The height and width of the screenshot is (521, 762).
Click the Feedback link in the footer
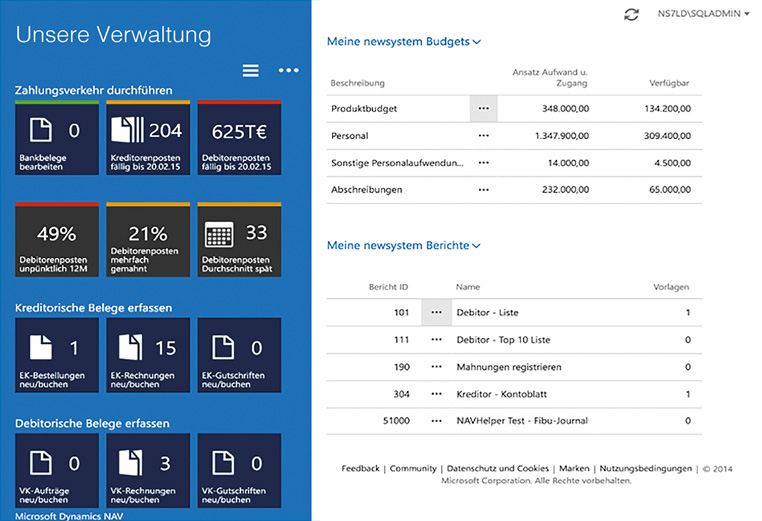360,468
